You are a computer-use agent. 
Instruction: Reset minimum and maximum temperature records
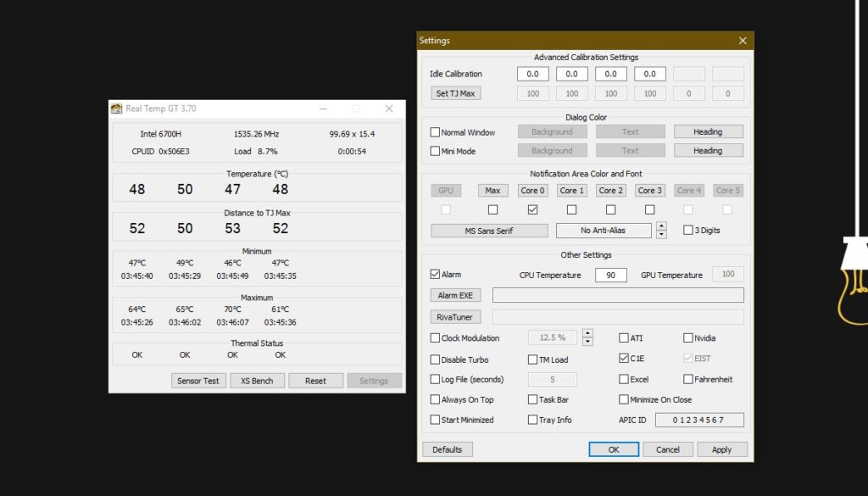315,380
